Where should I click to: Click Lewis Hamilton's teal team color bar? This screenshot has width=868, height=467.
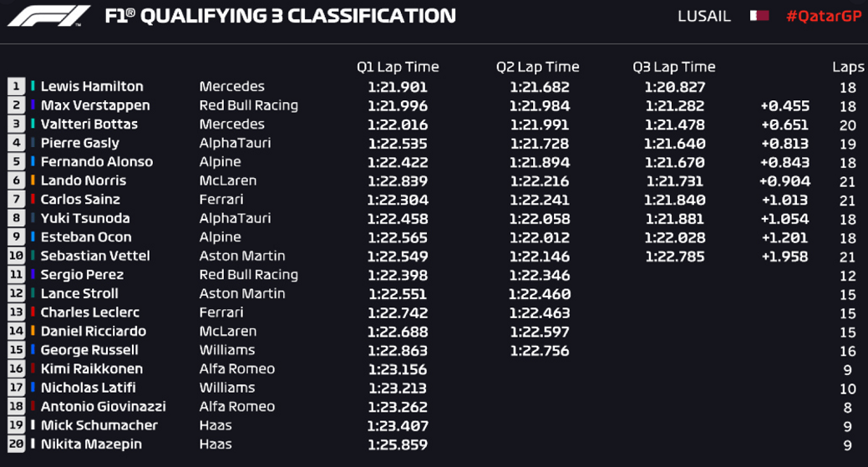[33, 86]
